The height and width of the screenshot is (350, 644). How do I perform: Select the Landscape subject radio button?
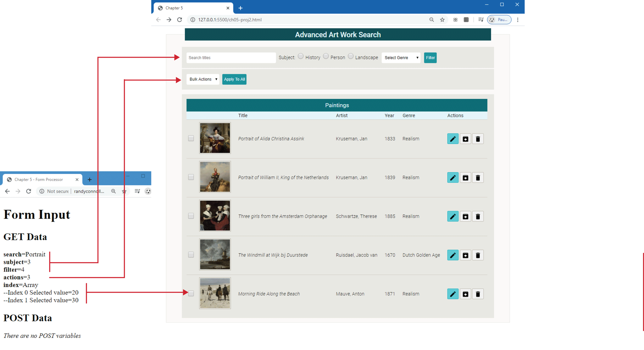tap(351, 56)
